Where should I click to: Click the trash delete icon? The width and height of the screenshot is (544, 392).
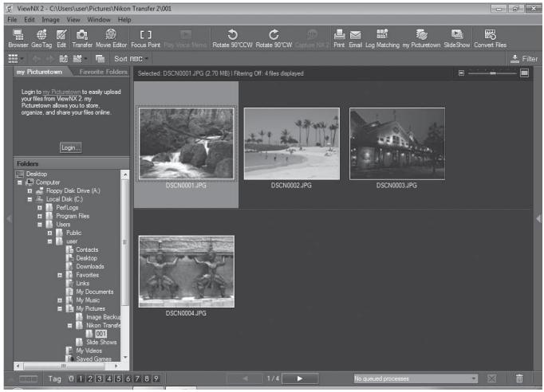point(519,378)
